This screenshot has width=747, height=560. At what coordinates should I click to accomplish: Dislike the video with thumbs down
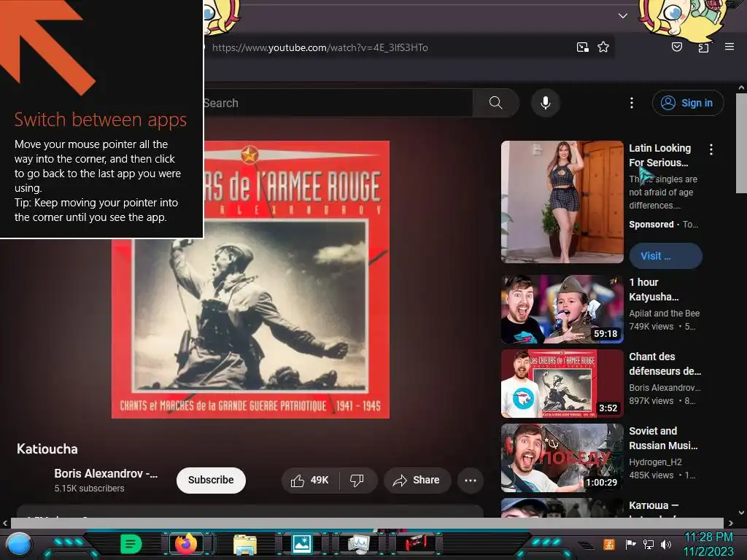[x=357, y=480]
